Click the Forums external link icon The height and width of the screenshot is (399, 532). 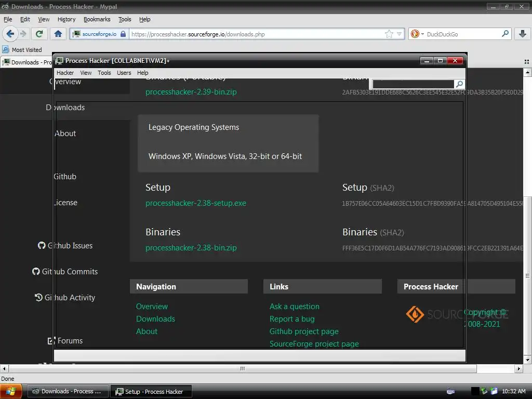(51, 341)
